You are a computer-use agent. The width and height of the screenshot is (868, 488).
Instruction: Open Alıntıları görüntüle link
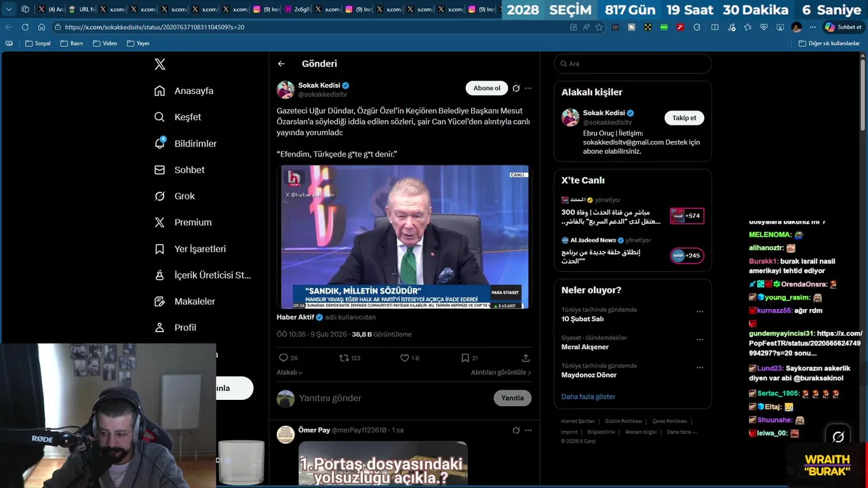[501, 372]
